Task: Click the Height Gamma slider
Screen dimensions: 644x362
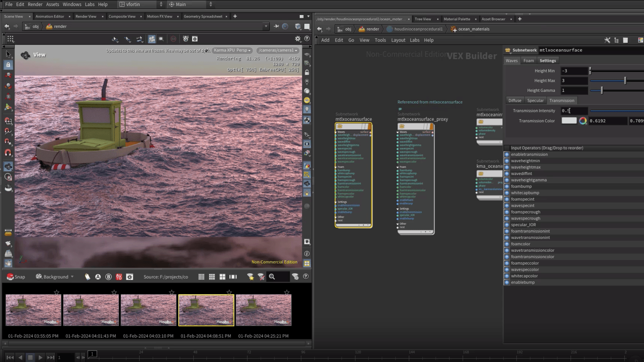Action: (x=616, y=90)
